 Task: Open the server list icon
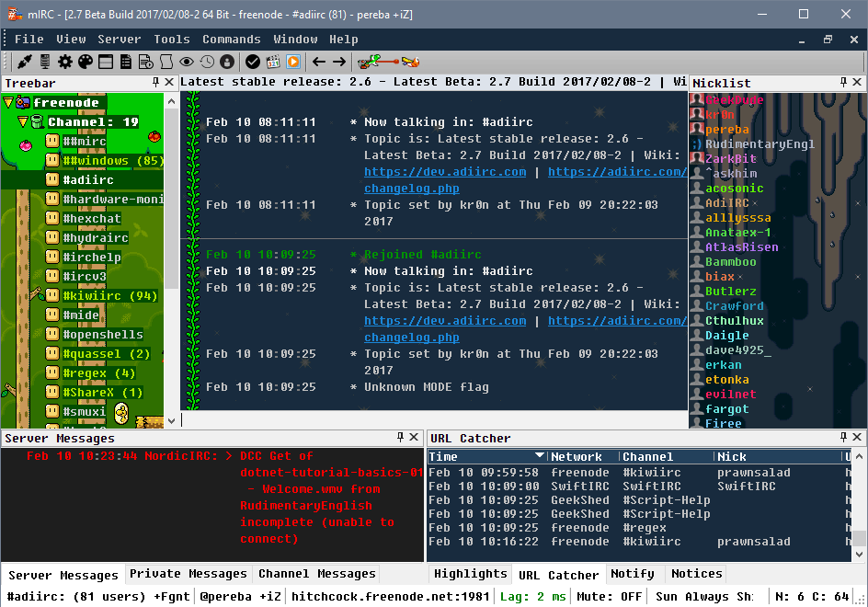pyautogui.click(x=45, y=62)
